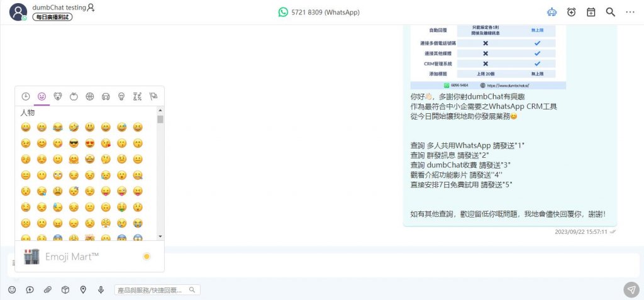The width and height of the screenshot is (644, 300).
Task: Click the emoji list scroll up arrow
Action: (x=160, y=110)
